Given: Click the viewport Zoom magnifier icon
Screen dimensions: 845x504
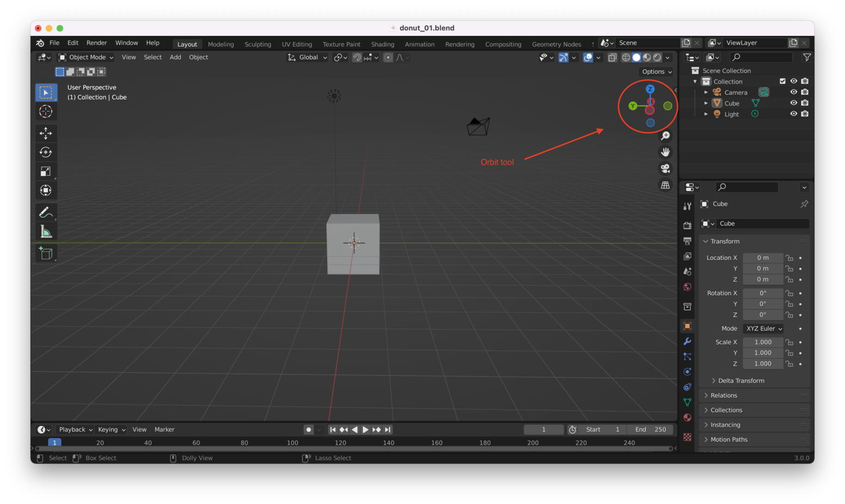Looking at the screenshot, I should (665, 135).
